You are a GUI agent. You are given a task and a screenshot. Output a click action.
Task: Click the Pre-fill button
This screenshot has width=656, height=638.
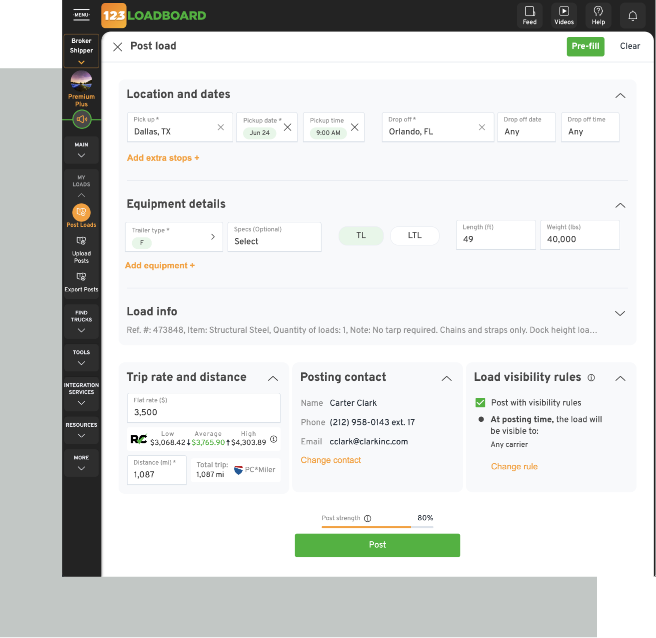coord(585,46)
